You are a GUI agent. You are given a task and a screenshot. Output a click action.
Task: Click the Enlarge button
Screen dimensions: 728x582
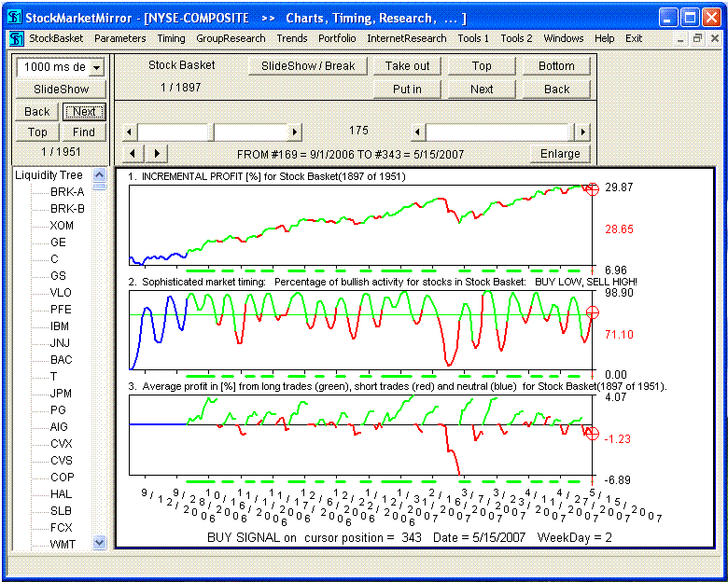(560, 154)
